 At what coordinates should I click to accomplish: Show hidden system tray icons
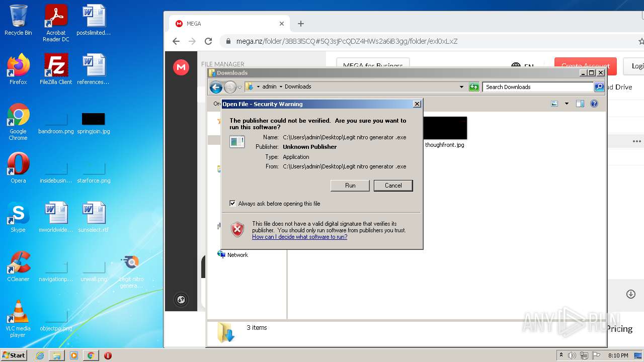(561, 355)
